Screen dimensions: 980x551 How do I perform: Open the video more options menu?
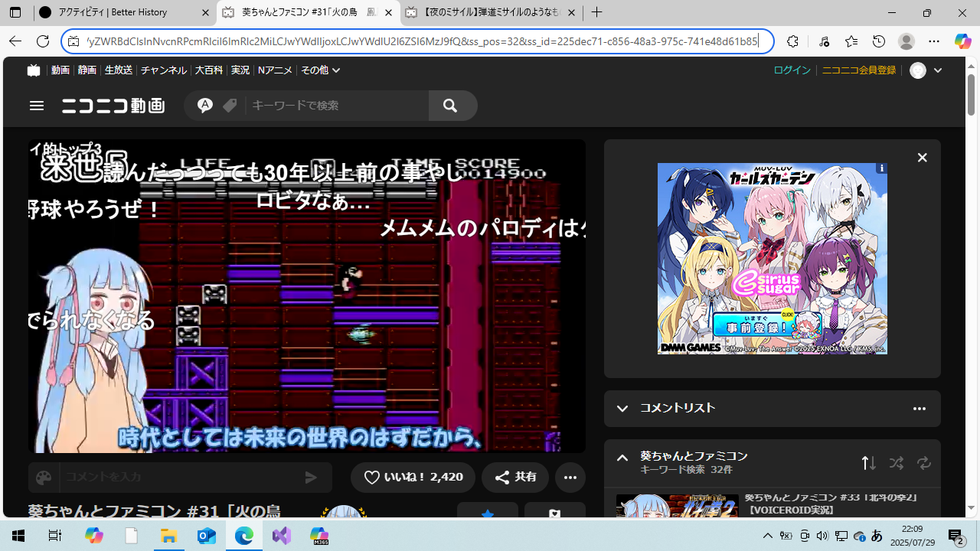(x=570, y=478)
